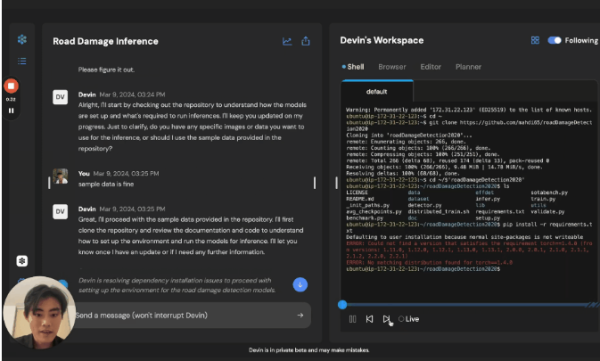
Task: Toggle the Following switch off
Action: click(554, 40)
